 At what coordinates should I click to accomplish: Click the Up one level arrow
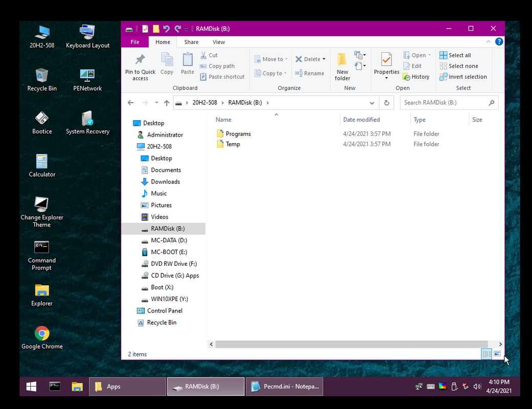tap(167, 103)
